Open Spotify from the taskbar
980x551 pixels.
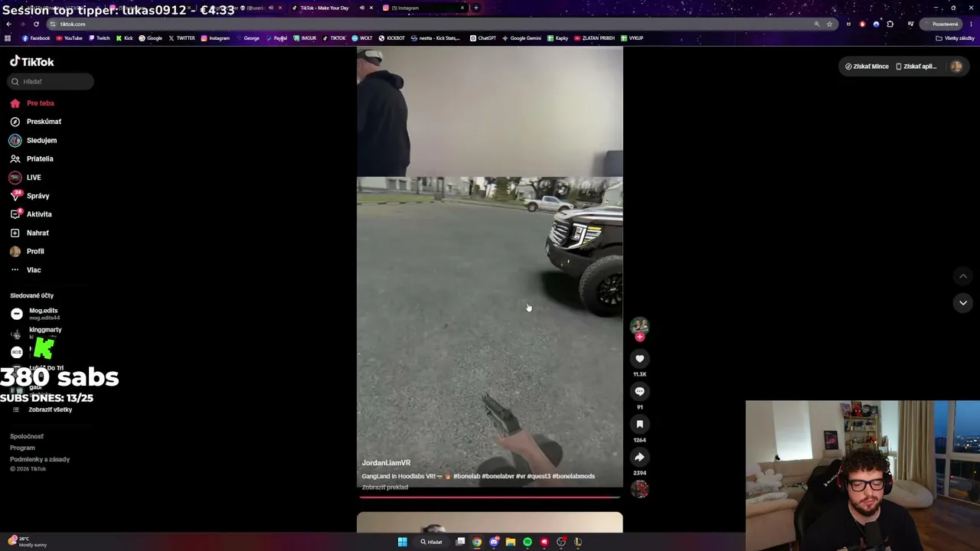(x=528, y=542)
